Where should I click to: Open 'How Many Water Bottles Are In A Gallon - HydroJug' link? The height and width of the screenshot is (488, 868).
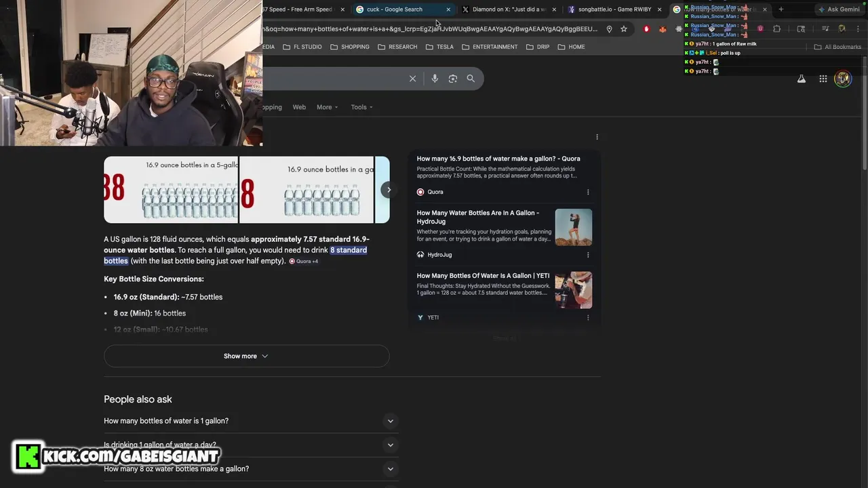pyautogui.click(x=478, y=217)
